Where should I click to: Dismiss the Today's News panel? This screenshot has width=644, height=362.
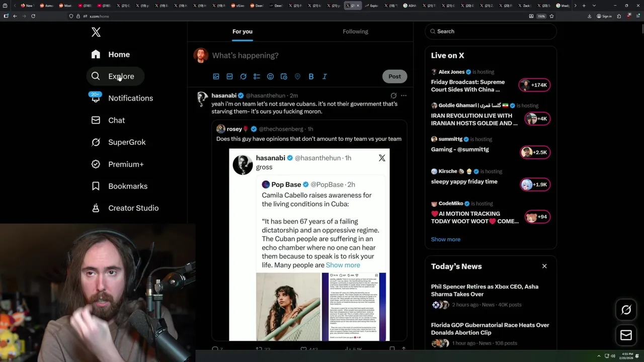pyautogui.click(x=544, y=266)
